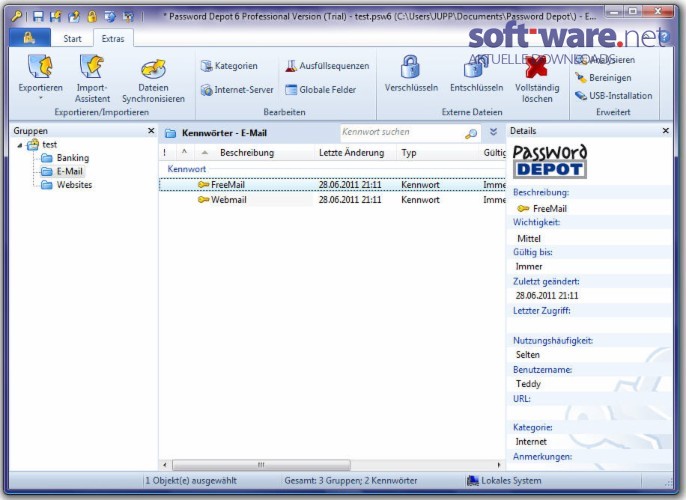Switch to the Start tab
Screen dimensions: 686x500
pos(72,38)
